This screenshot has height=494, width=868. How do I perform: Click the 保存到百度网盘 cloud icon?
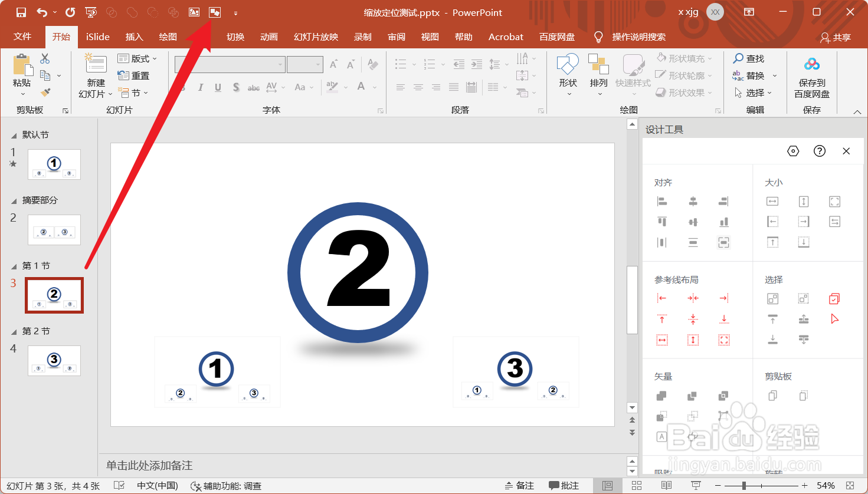812,64
